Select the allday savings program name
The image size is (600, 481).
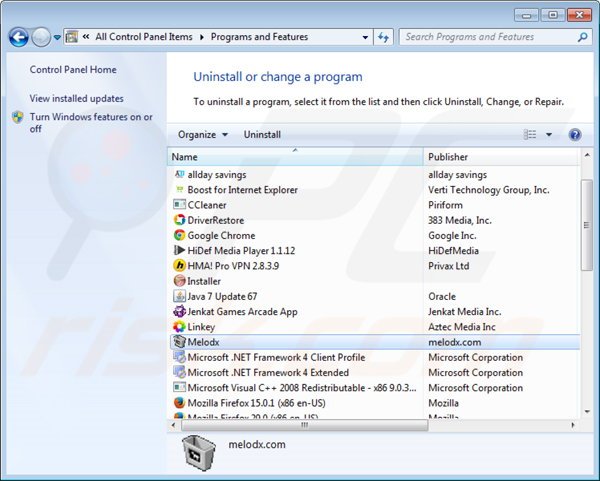click(217, 175)
